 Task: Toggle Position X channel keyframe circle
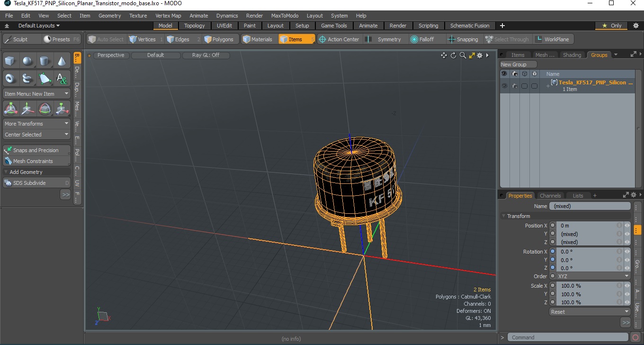[553, 226]
